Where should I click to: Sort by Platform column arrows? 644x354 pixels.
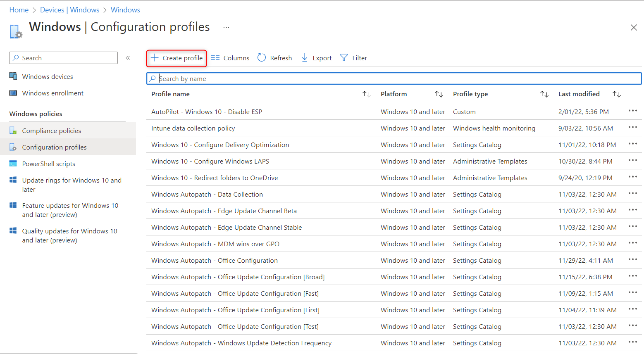click(x=439, y=94)
